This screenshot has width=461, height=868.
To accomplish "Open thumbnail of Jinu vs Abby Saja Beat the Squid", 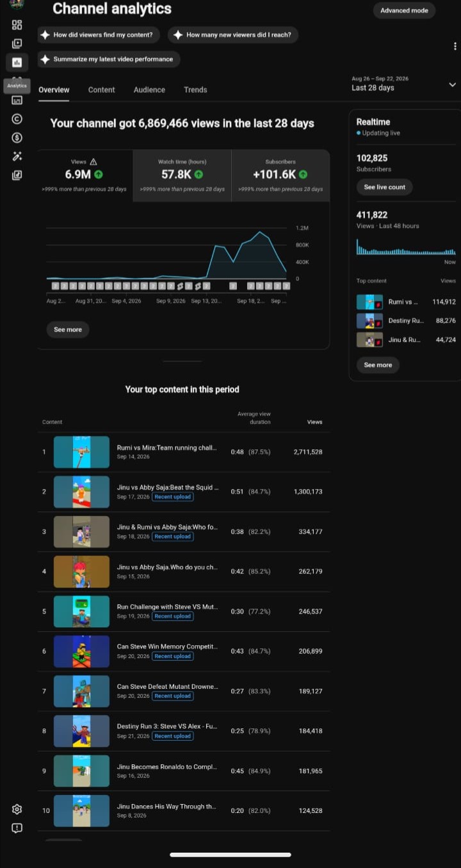I will coord(81,492).
